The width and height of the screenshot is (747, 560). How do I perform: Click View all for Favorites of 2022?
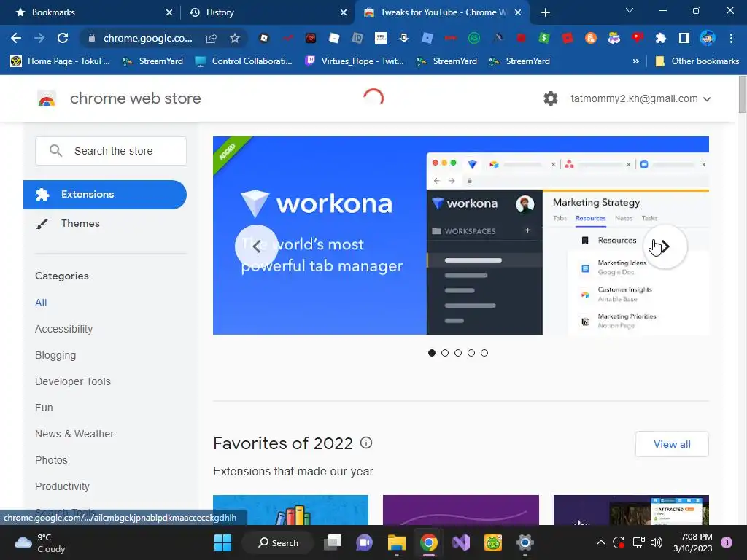[672, 444]
